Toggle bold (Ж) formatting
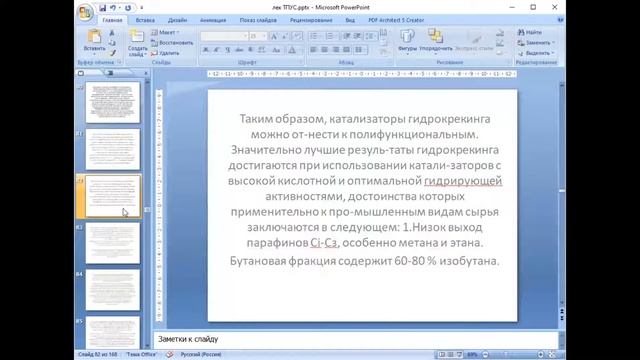This screenshot has height=360, width=640. [x=206, y=50]
